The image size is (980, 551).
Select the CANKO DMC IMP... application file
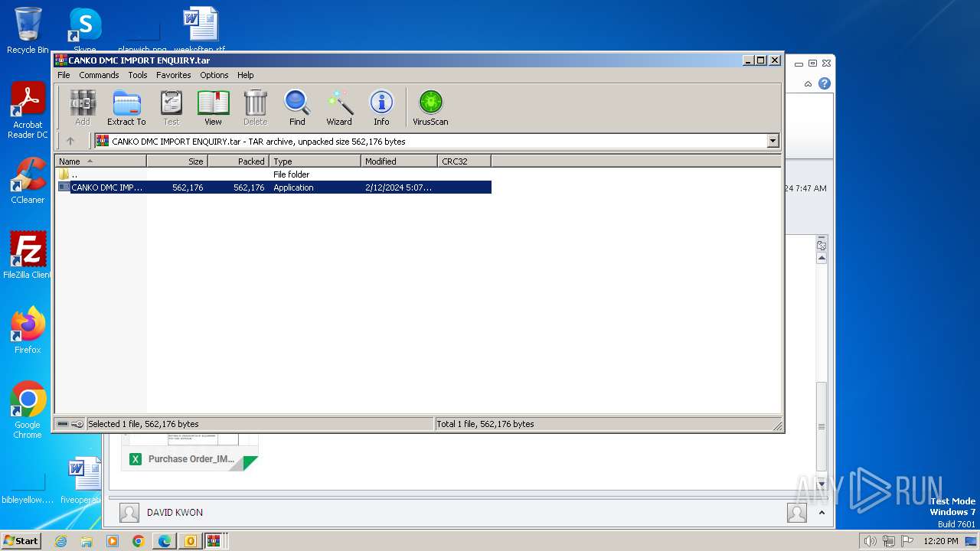coord(273,187)
